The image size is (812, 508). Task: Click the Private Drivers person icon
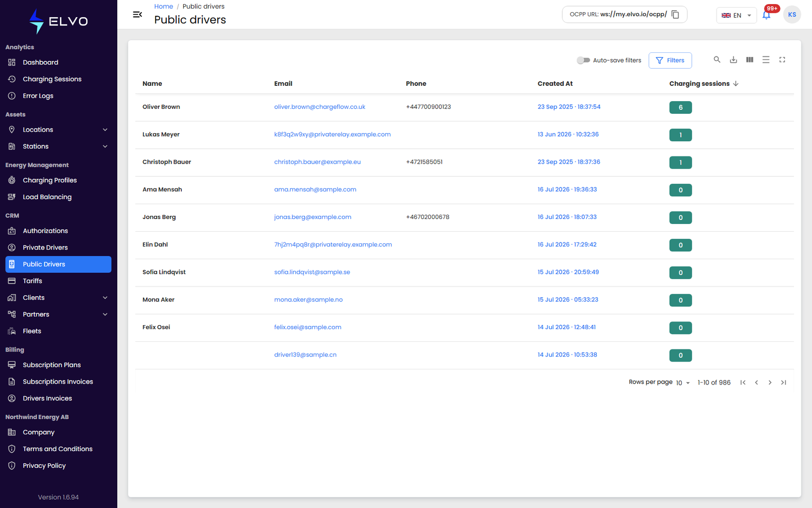coord(12,247)
